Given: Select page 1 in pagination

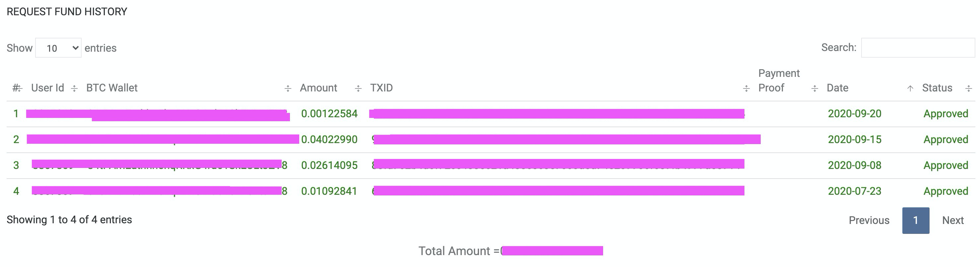Looking at the screenshot, I should pos(915,220).
